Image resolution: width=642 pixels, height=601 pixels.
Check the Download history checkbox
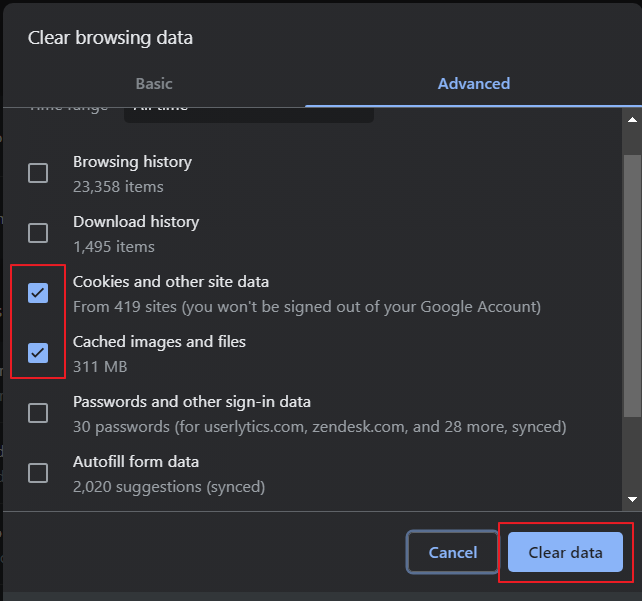click(x=38, y=233)
